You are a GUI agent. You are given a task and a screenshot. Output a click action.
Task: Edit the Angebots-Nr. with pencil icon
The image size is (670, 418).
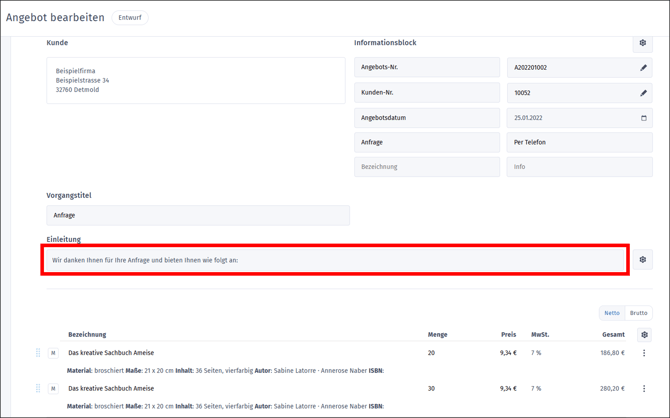[643, 68]
